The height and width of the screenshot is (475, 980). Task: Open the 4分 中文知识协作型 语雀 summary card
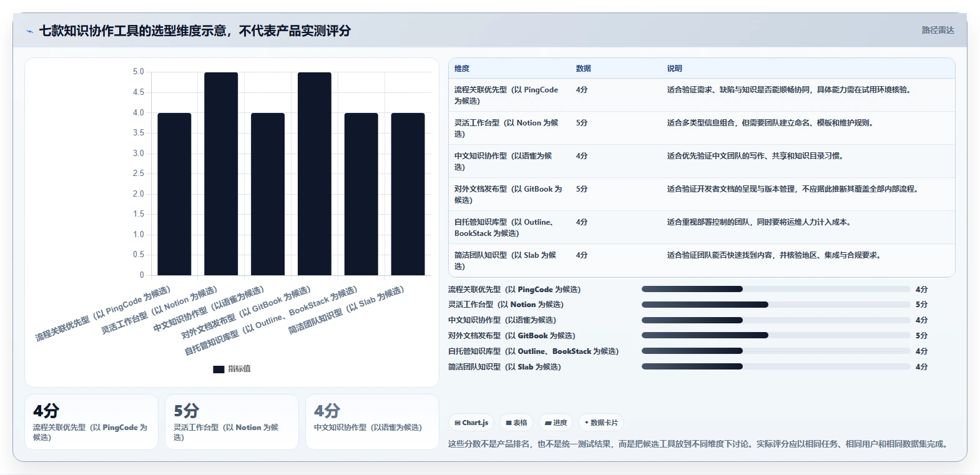tap(372, 422)
